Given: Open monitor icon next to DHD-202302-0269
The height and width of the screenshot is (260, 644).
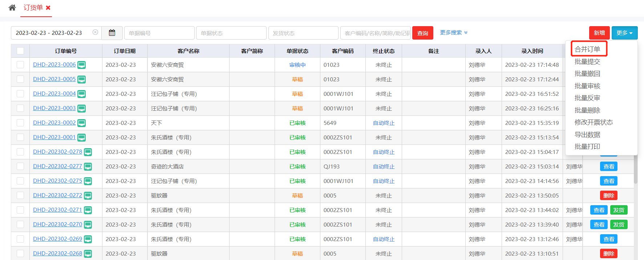Looking at the screenshot, I should pos(88,239).
